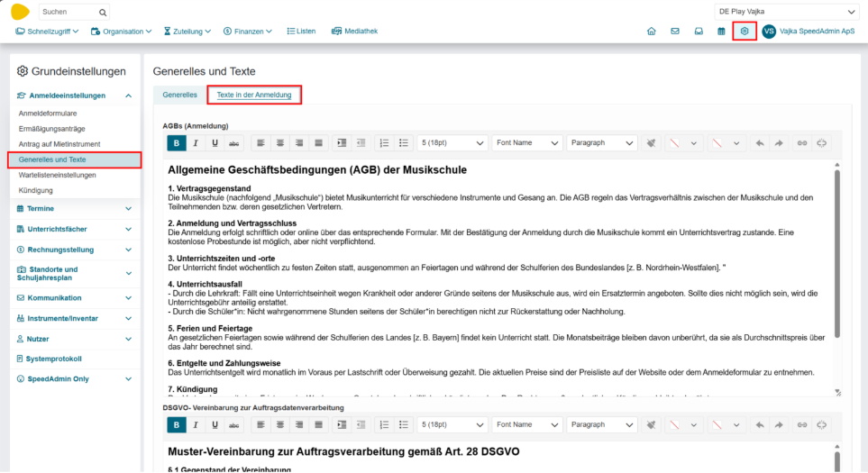Open the mail envelope icon in header

click(x=674, y=31)
